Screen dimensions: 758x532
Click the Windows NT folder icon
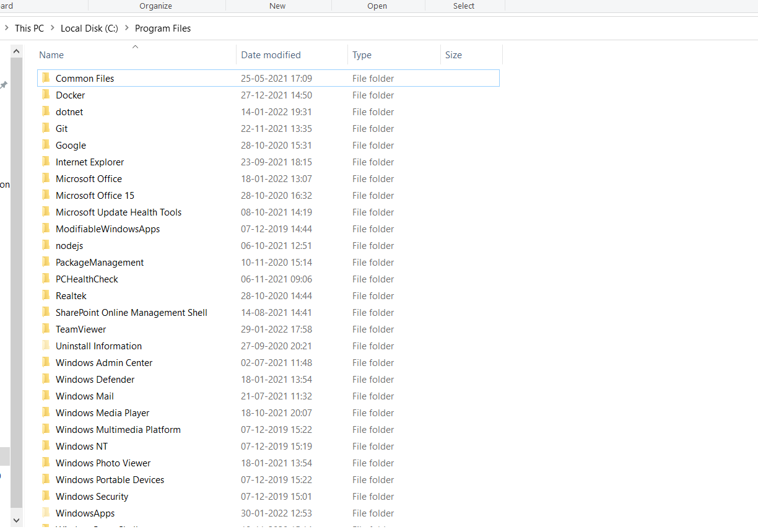click(x=46, y=446)
